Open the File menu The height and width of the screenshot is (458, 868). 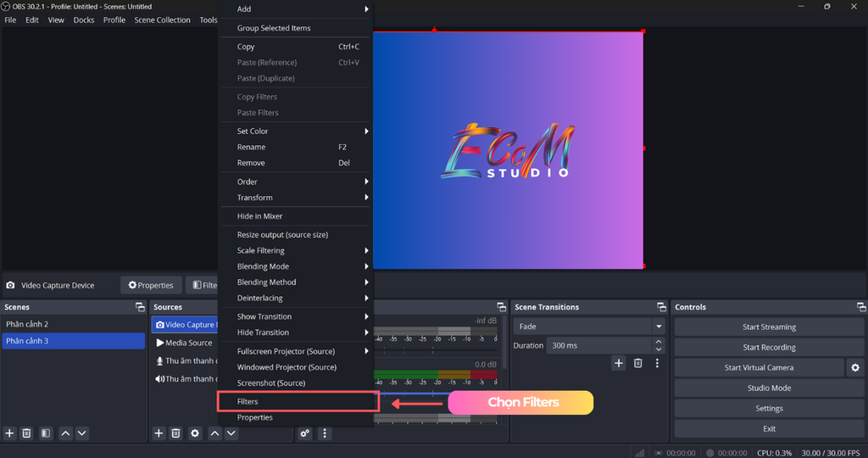point(10,20)
